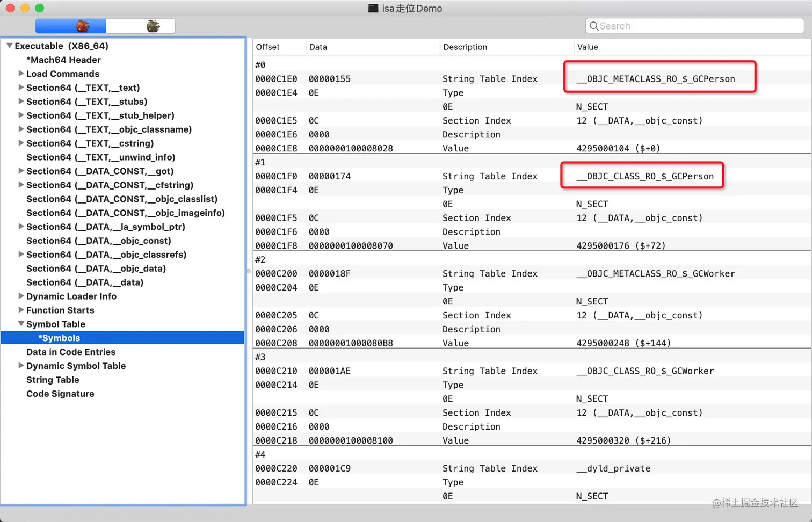The image size is (812, 522).
Task: Click the data cell 000001C9
Action: coord(330,468)
